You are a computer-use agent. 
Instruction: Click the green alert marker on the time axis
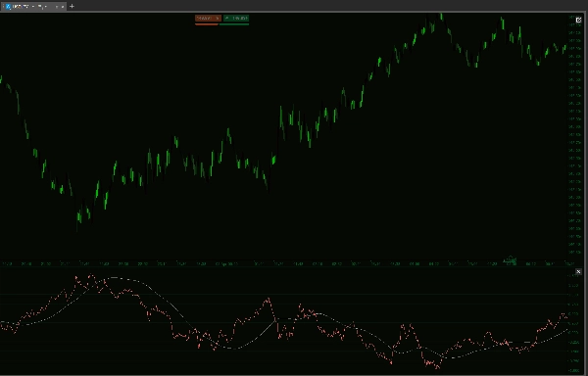[510, 259]
